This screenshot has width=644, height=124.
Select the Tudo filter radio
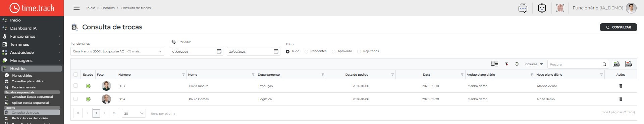point(287,51)
